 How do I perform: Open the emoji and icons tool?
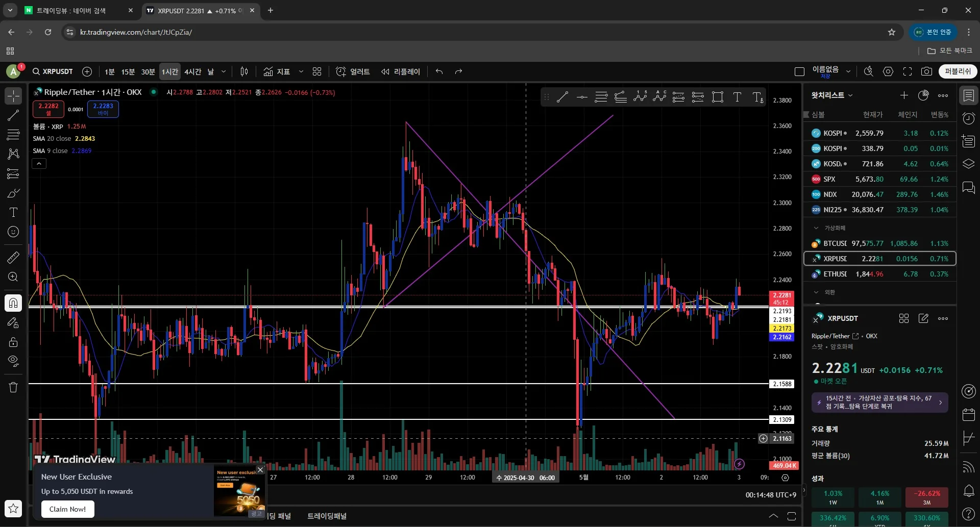coord(13,232)
